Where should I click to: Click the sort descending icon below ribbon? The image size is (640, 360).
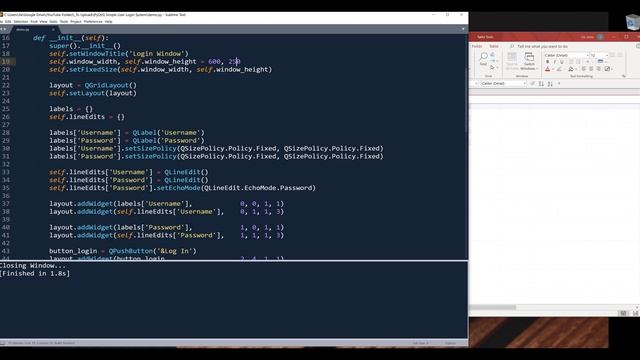(550, 84)
